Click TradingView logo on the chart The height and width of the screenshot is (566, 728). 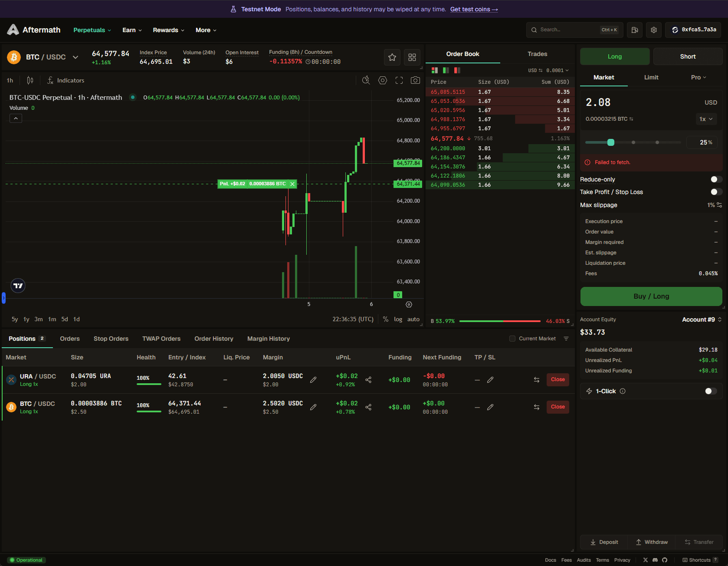pos(18,286)
